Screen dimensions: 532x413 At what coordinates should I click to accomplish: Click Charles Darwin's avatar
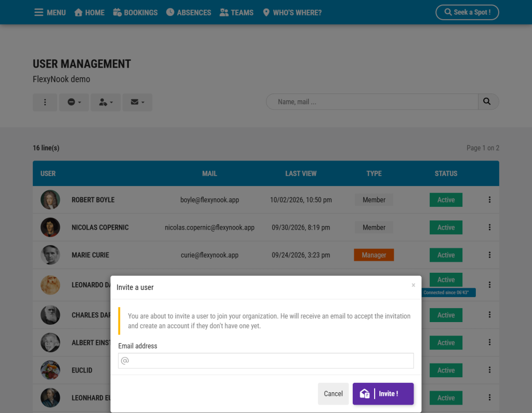pos(50,315)
